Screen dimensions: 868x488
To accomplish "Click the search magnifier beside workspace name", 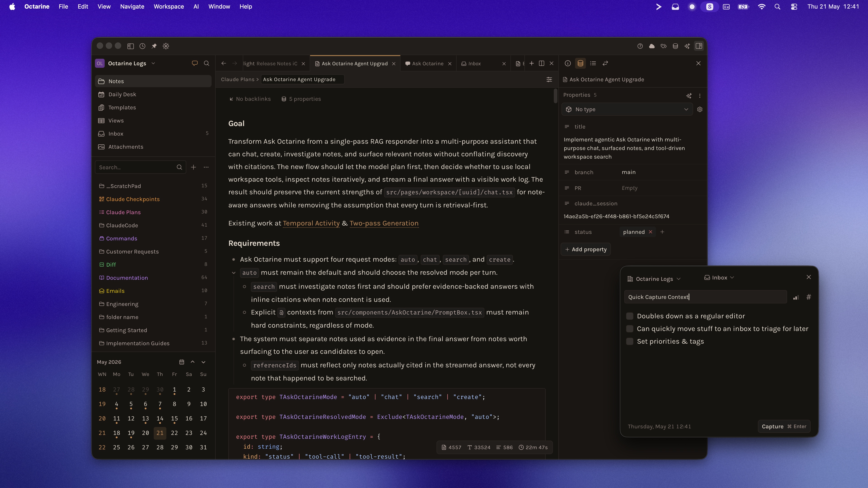I will [x=207, y=63].
